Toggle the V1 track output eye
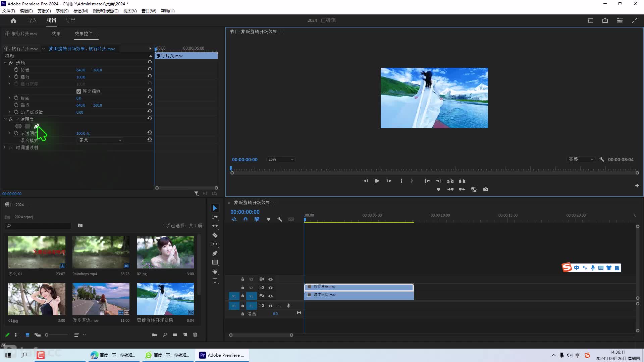Viewport: 644px width, 362px height. pos(270,296)
